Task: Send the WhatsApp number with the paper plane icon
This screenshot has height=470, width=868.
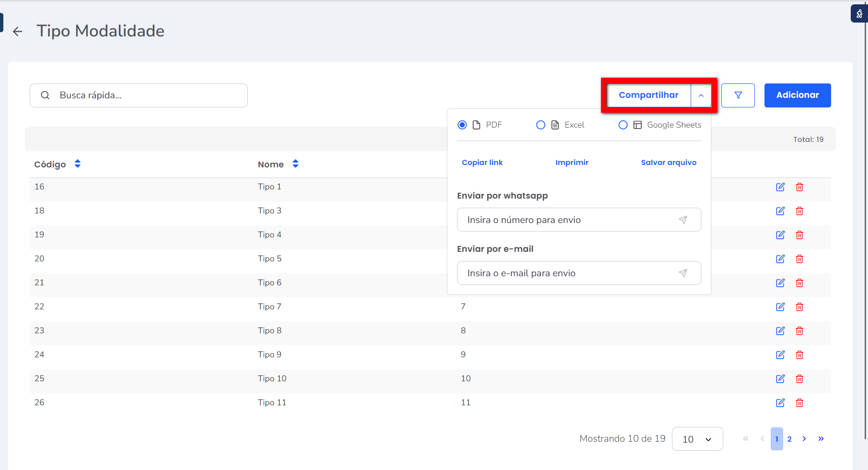Action: click(x=683, y=220)
